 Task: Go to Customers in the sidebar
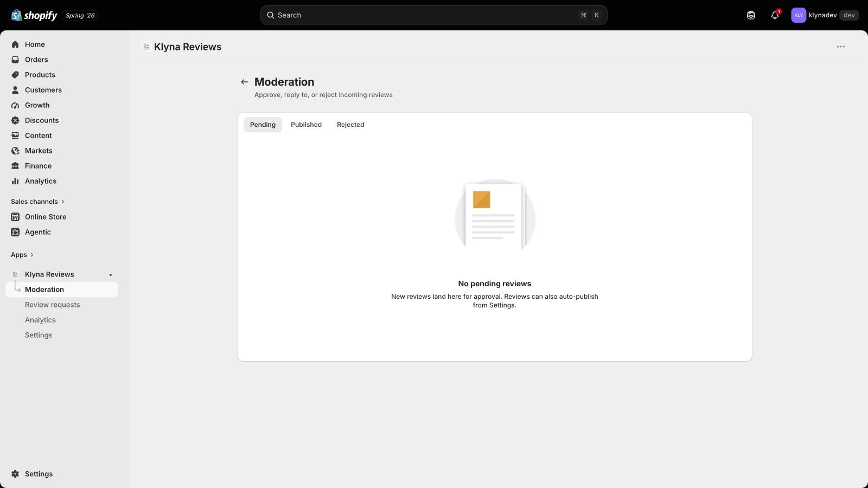[43, 90]
